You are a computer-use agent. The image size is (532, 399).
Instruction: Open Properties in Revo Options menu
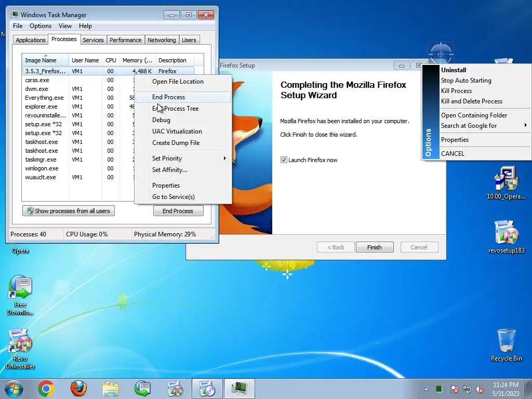point(485,140)
